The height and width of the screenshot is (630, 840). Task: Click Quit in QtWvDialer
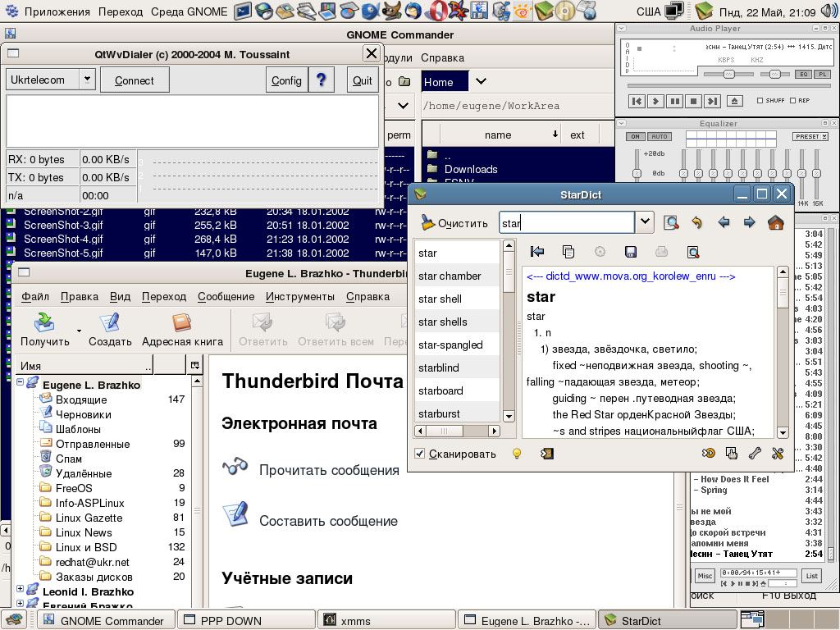point(362,80)
